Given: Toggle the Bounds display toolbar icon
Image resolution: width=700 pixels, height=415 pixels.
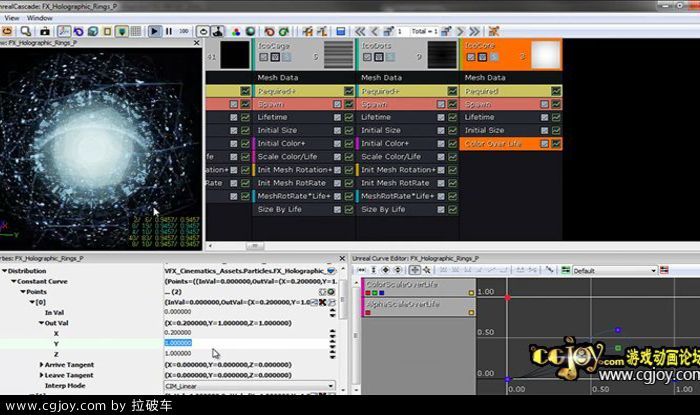Looking at the screenshot, I should pos(107,31).
